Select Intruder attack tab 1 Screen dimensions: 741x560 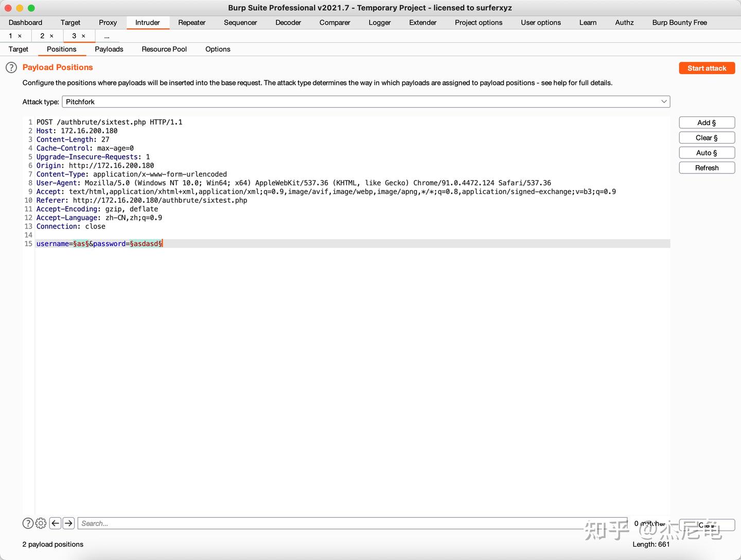(x=10, y=36)
